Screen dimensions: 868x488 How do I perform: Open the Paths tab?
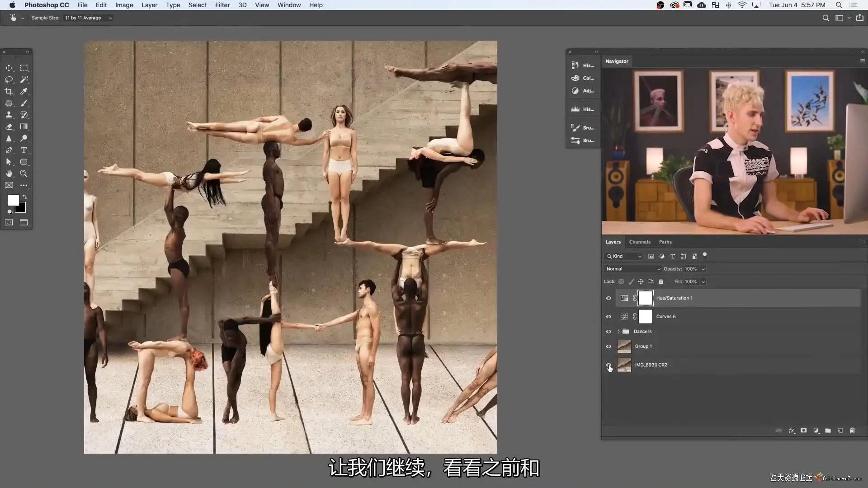pyautogui.click(x=665, y=242)
